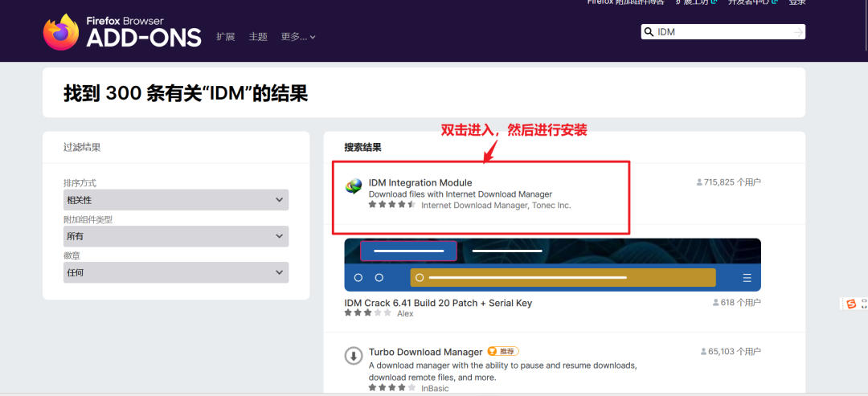Expand the 更多… dropdown menu
Screen dimensions: 868x396
pyautogui.click(x=298, y=36)
